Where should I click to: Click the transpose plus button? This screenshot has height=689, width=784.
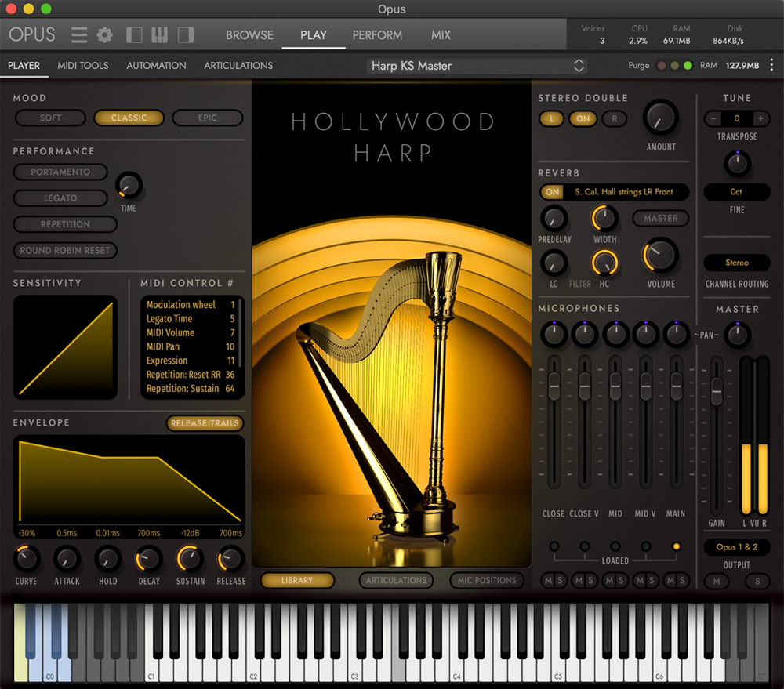click(x=760, y=118)
